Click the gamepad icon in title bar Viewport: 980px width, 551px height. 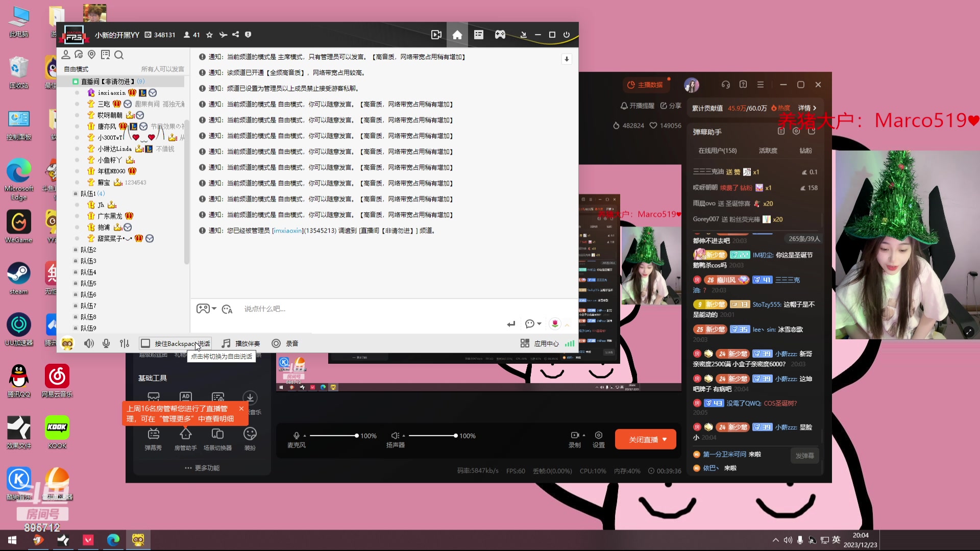[x=500, y=35]
